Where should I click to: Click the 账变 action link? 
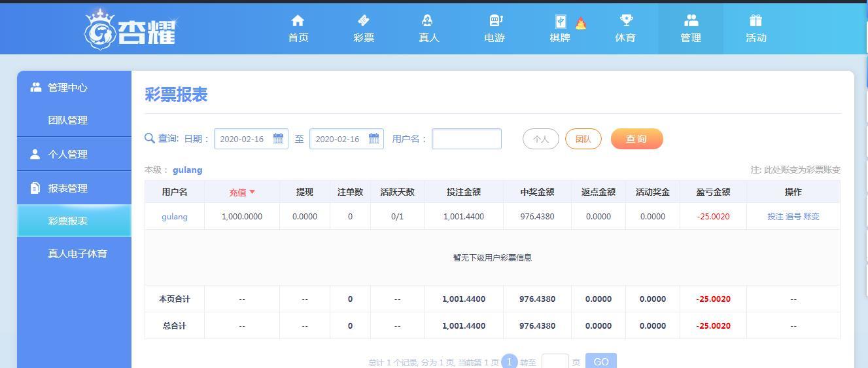[811, 216]
